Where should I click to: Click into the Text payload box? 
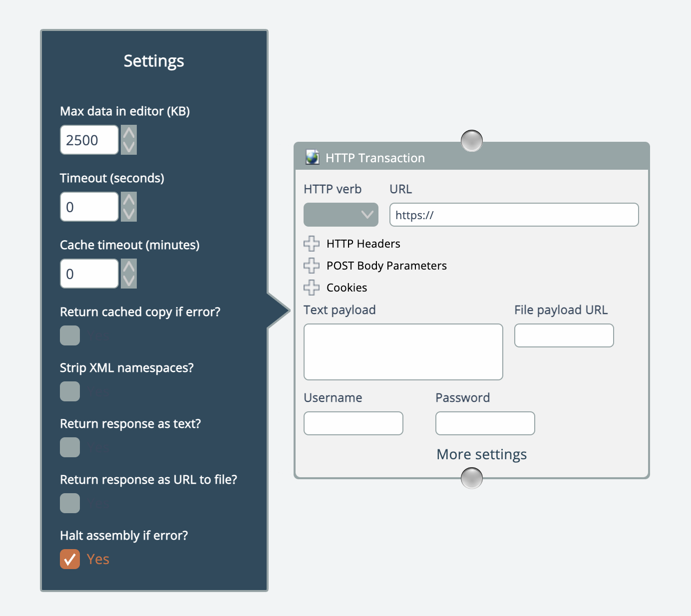pos(403,352)
